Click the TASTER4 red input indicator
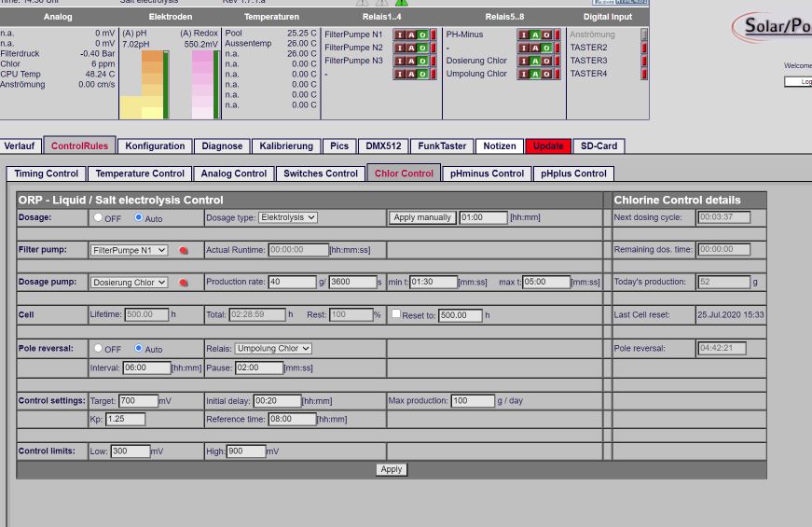This screenshot has width=812, height=527. (644, 74)
